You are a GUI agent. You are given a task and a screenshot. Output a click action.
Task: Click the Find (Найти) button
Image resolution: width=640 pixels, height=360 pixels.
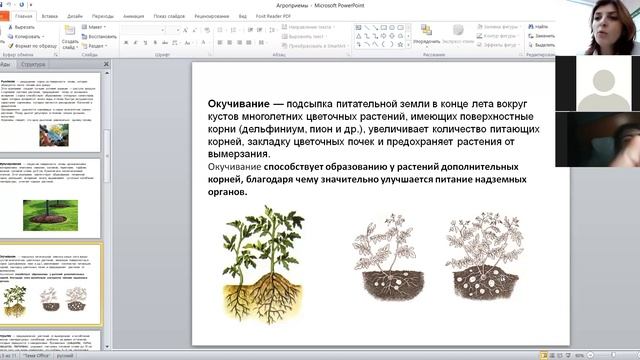pyautogui.click(x=538, y=27)
